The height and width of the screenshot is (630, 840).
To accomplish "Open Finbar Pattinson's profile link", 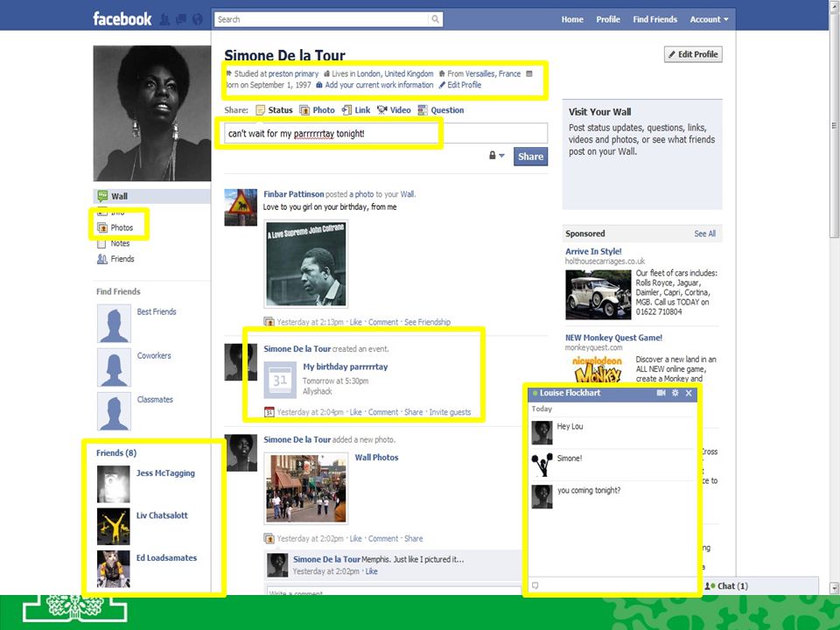I will (294, 194).
